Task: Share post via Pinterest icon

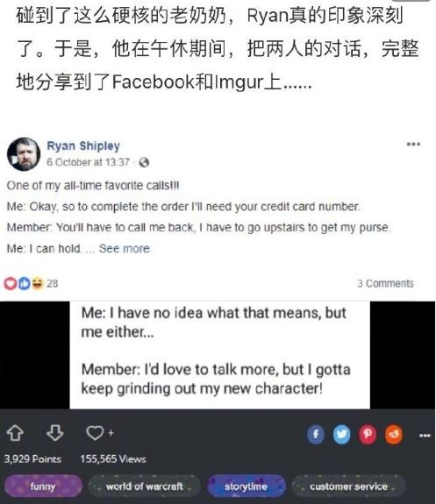Action: pyautogui.click(x=368, y=435)
